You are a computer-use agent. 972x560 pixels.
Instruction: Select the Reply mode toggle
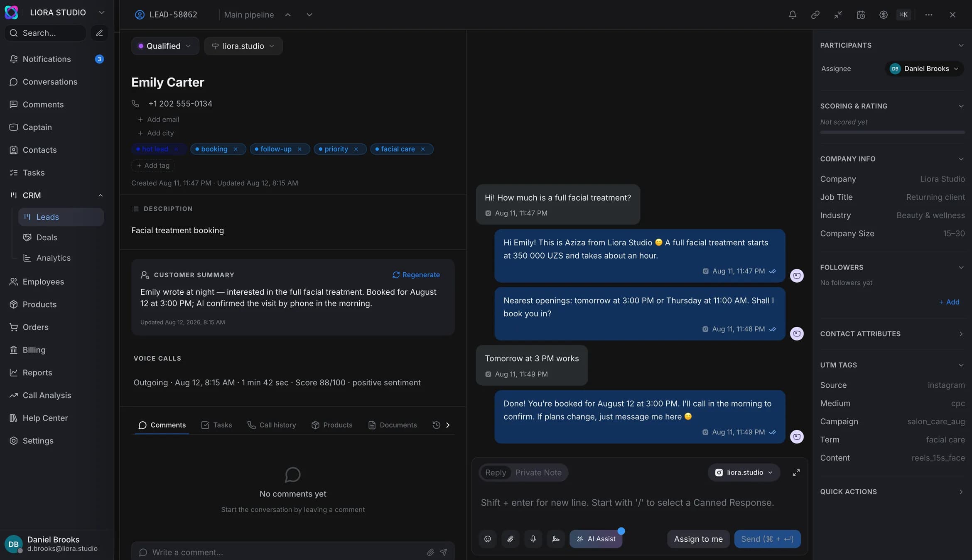click(496, 472)
